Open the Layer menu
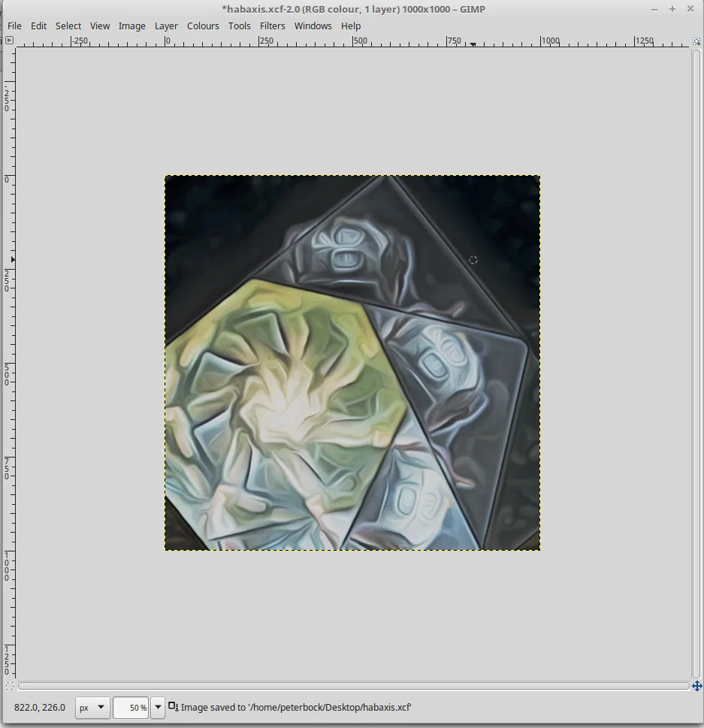This screenshot has width=704, height=728. tap(166, 26)
